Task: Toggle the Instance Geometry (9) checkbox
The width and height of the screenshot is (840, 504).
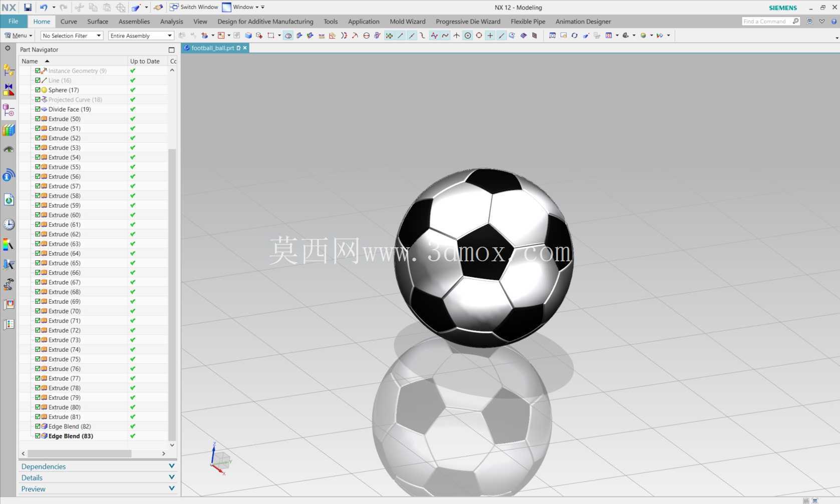Action: point(38,71)
